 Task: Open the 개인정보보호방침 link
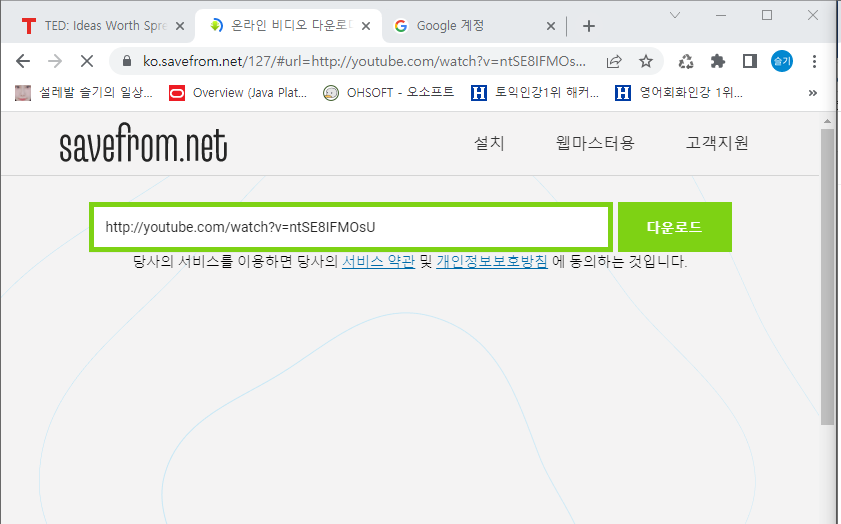tap(492, 262)
